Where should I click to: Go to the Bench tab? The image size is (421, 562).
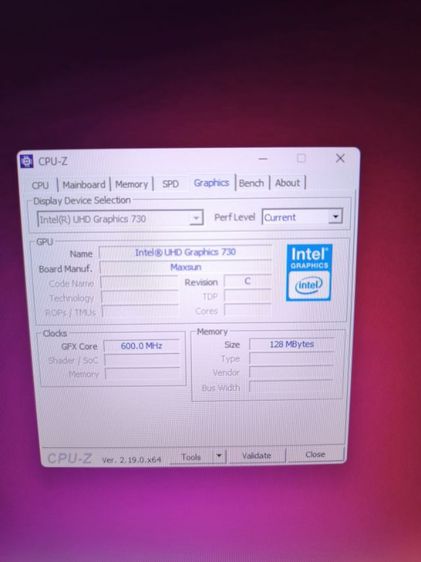(x=251, y=183)
